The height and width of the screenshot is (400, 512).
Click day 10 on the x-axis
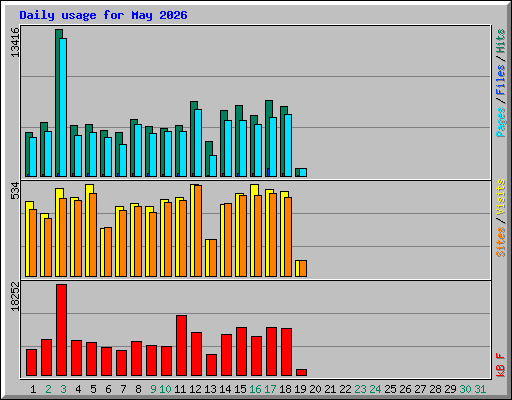click(165, 389)
